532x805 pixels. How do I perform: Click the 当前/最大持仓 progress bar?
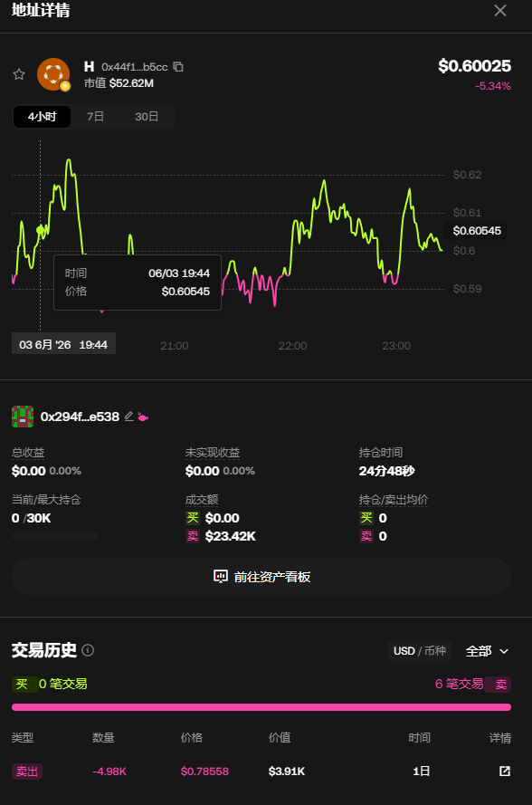coord(55,536)
